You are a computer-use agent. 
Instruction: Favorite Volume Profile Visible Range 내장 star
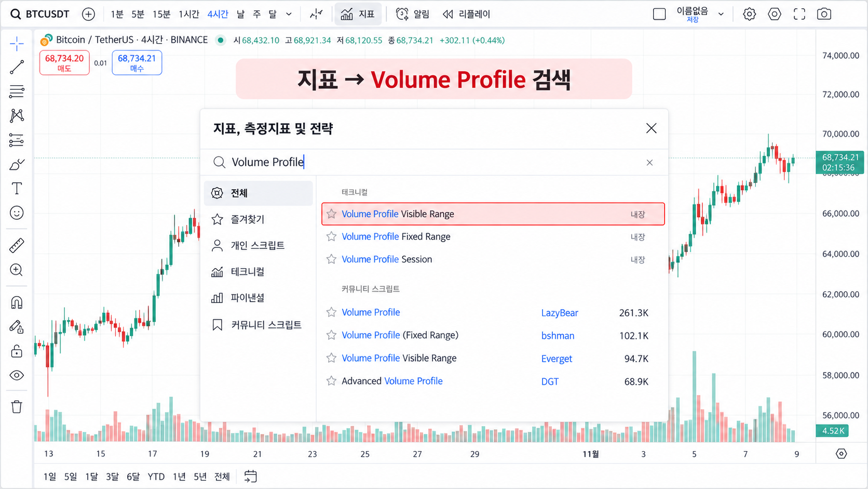coord(331,214)
